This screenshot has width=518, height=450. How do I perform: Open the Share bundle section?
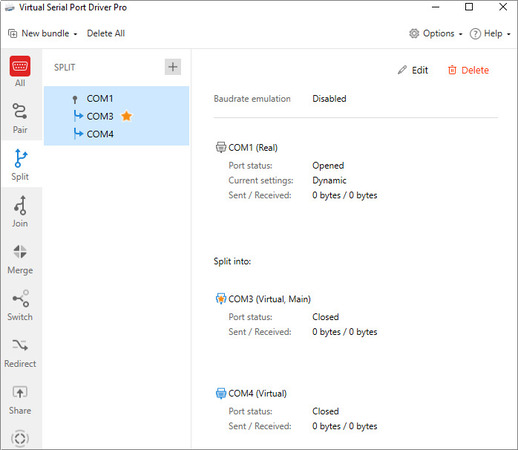point(20,400)
